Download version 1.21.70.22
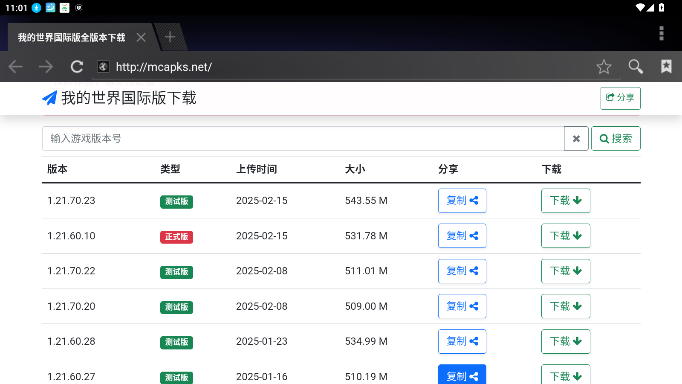682x384 pixels. pyautogui.click(x=565, y=271)
